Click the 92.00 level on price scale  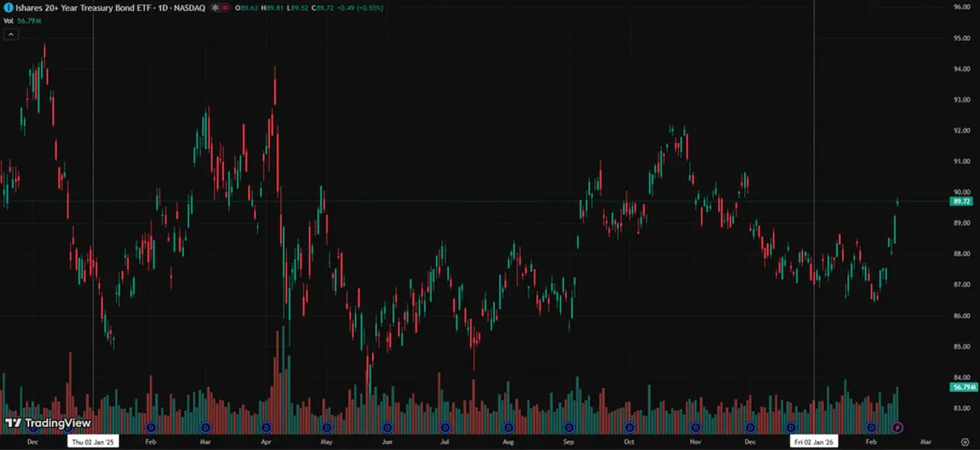961,131
